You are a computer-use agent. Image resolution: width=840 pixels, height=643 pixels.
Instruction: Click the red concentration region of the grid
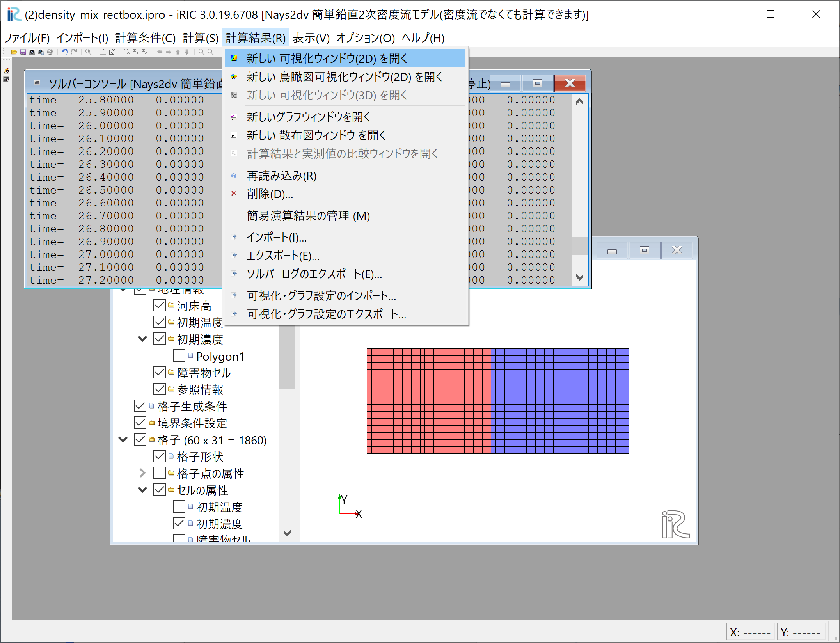[x=428, y=401]
